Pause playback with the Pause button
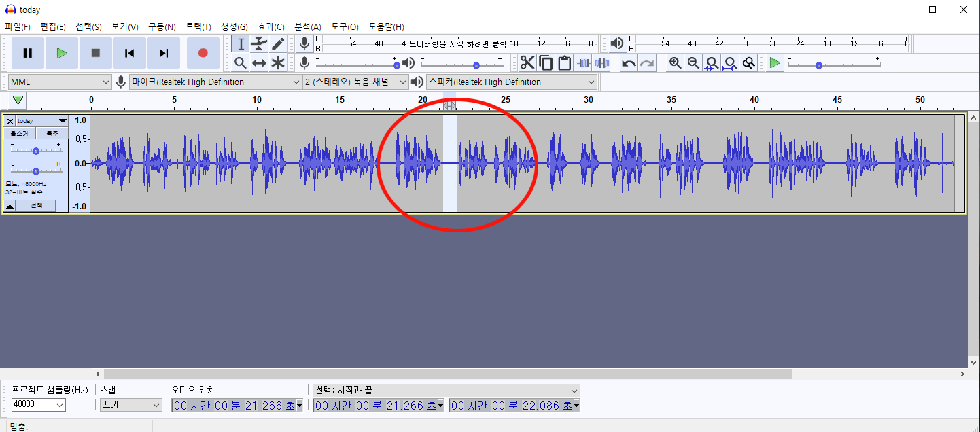The width and height of the screenshot is (980, 432). point(28,53)
